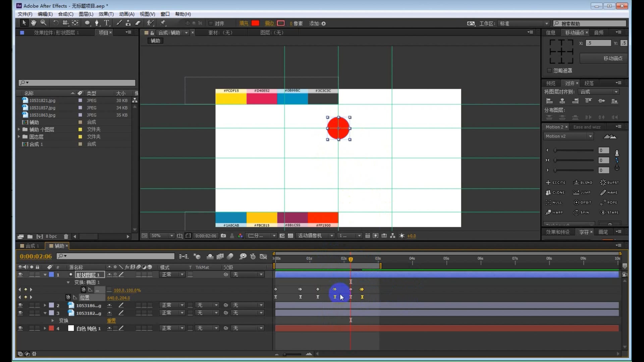
Task: Click the Pen tool icon
Action: click(x=96, y=23)
